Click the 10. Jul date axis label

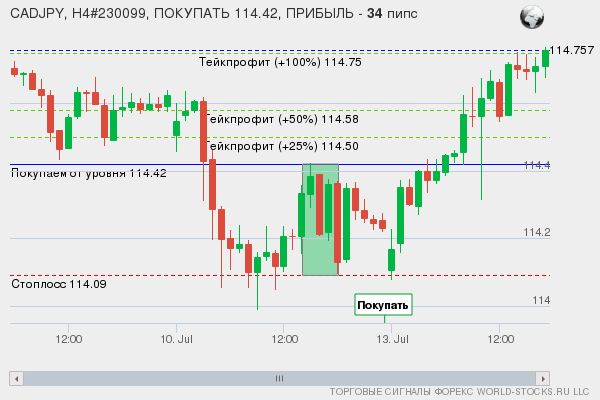coord(176,339)
